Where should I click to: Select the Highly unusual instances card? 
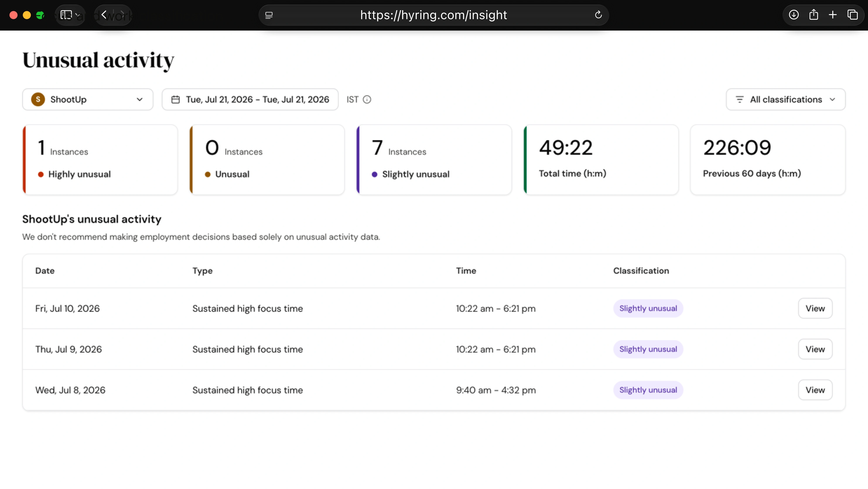[100, 160]
